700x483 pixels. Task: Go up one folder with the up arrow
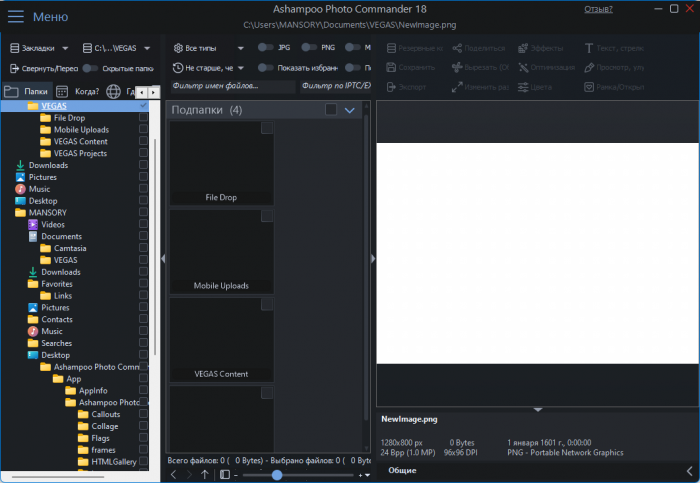coord(204,475)
